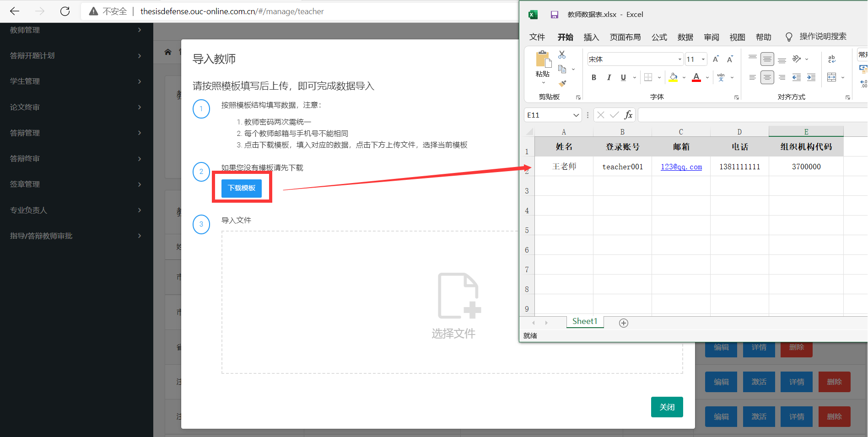Open borders dropdown arrow
Screen dimensions: 868x437
(x=659, y=78)
